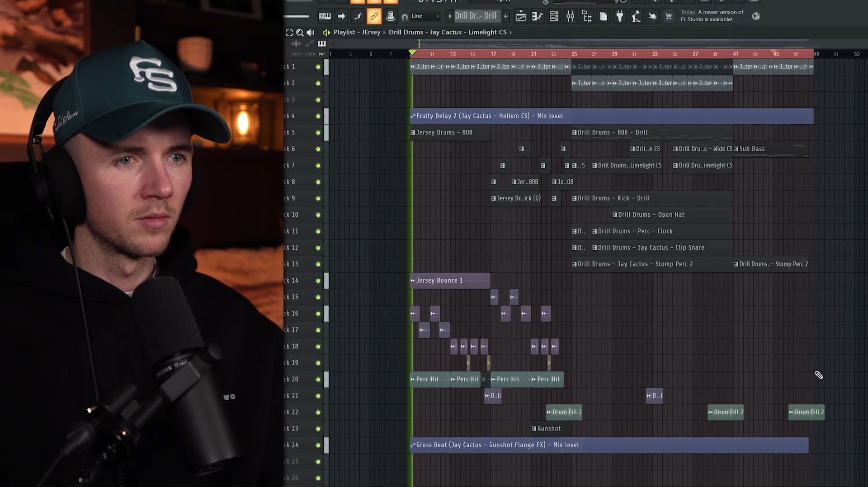The image size is (868, 487).
Task: Open the plugin picker plug icon
Action: point(620,17)
